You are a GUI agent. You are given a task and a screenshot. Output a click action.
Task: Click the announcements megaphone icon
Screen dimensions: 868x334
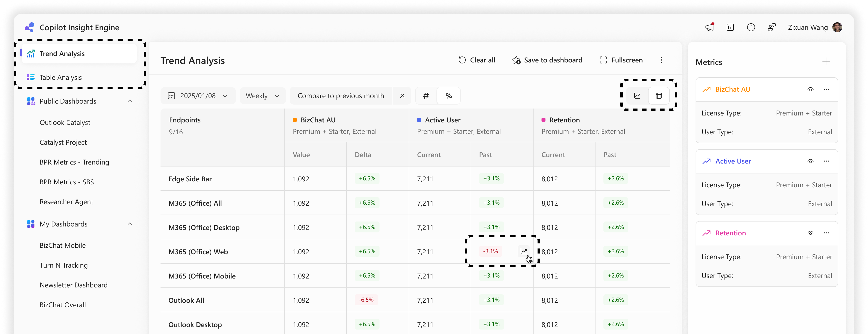point(710,27)
